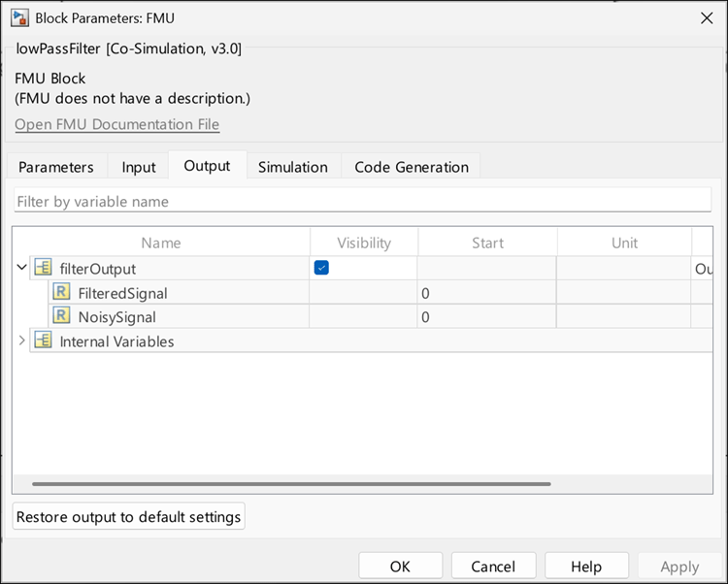Click the NoisySignal real variable icon
Screen dimensions: 728x584
pos(61,317)
